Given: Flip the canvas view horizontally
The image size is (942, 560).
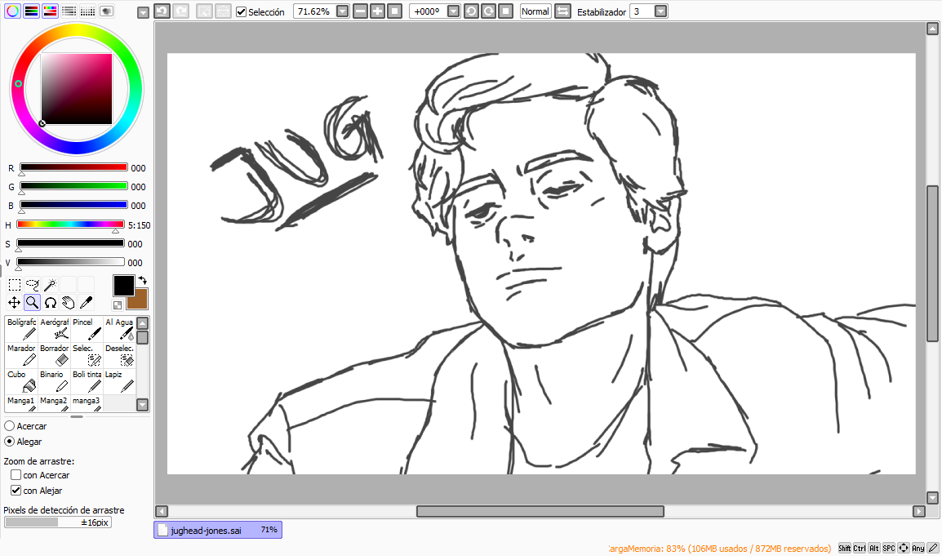Looking at the screenshot, I should (x=562, y=11).
